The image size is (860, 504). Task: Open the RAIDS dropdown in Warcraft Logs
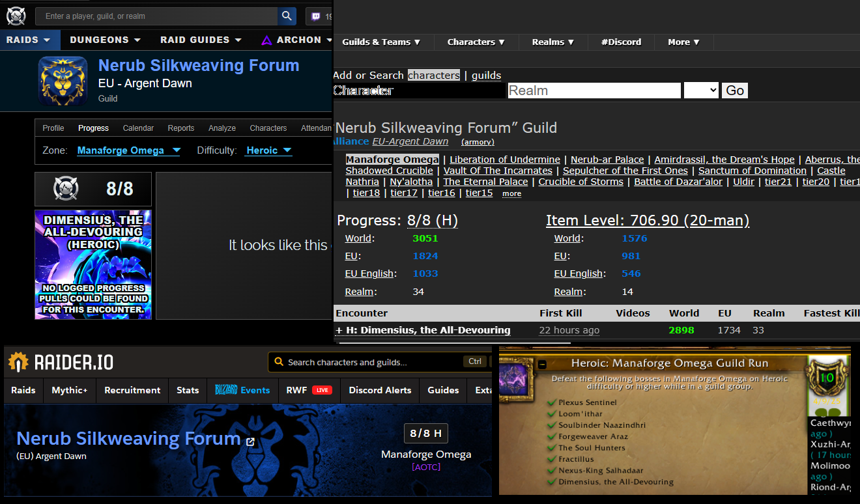29,40
